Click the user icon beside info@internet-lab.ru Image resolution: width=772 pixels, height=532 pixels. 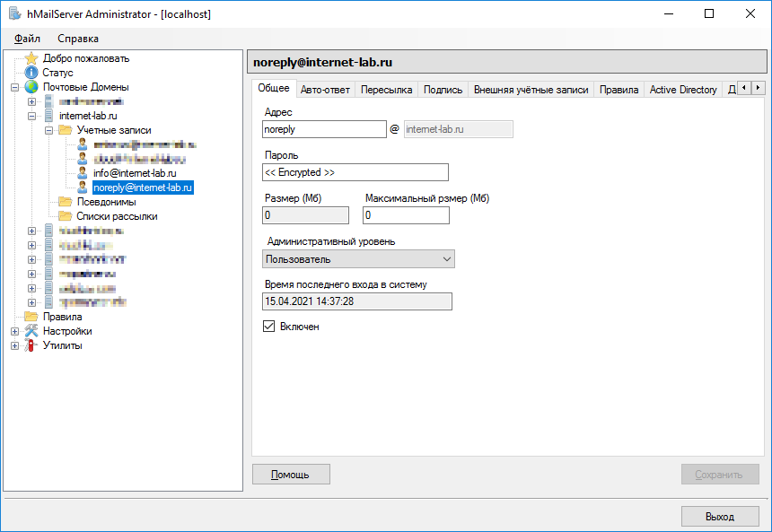pos(83,173)
